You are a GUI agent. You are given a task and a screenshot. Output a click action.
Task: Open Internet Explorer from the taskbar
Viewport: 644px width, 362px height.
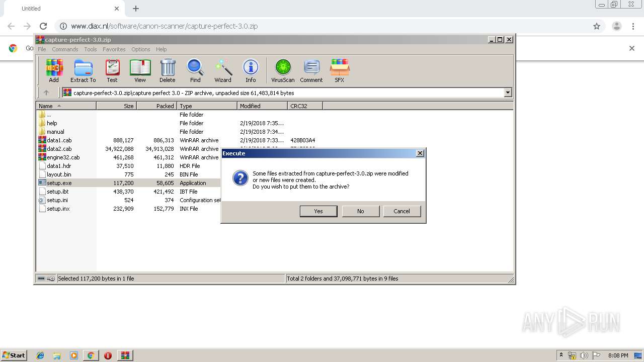(x=40, y=355)
